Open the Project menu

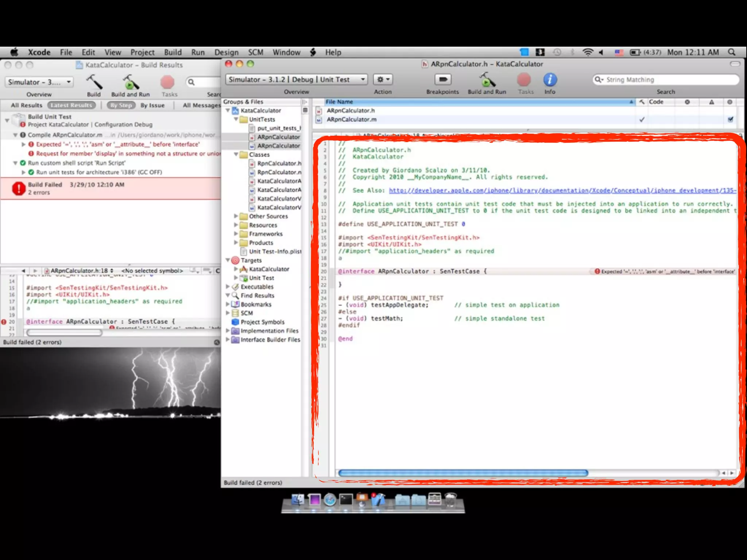click(x=142, y=52)
